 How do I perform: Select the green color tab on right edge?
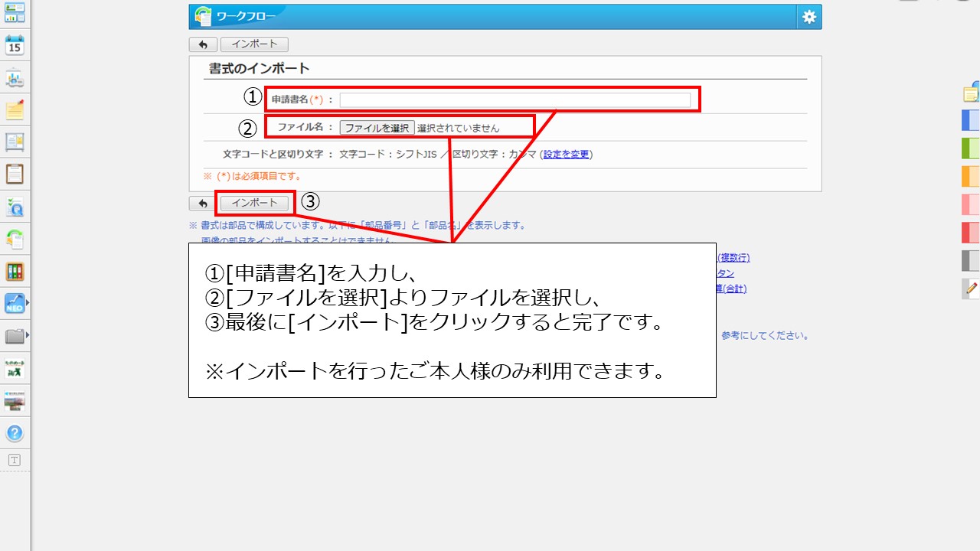(x=971, y=148)
